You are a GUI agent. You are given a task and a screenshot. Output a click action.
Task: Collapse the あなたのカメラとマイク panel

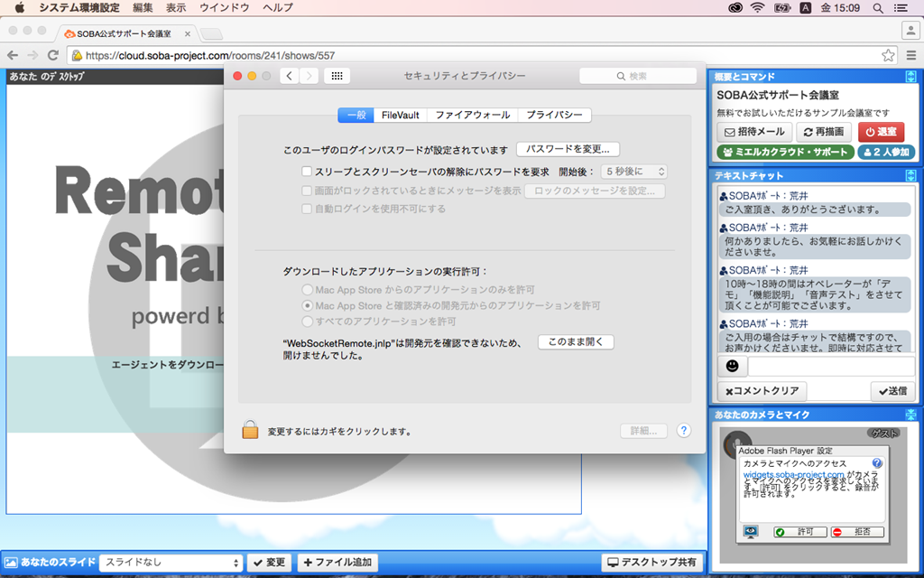tap(910, 415)
